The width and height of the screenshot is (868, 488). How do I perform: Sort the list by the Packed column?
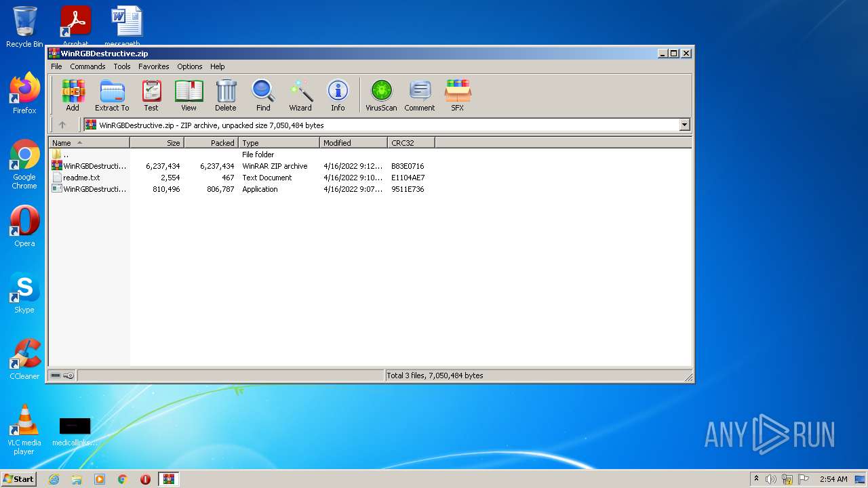(x=211, y=143)
